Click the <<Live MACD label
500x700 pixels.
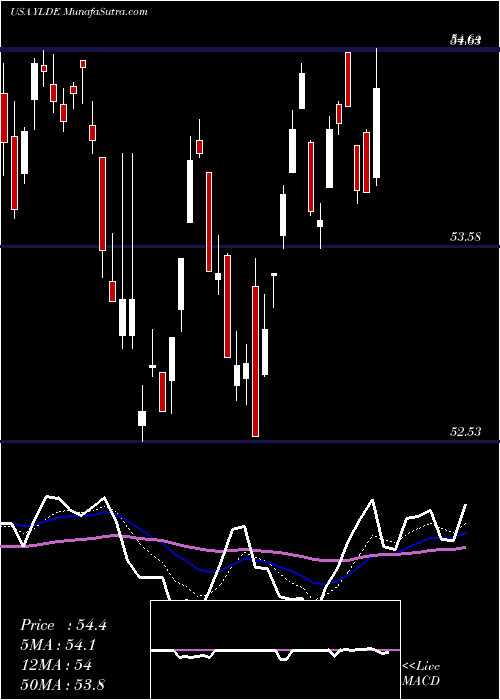421,674
